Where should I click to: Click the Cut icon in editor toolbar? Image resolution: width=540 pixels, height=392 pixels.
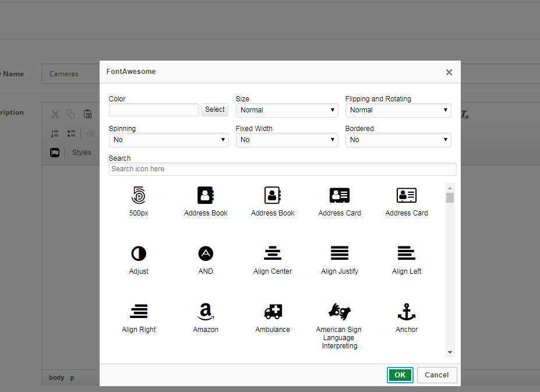[55, 114]
